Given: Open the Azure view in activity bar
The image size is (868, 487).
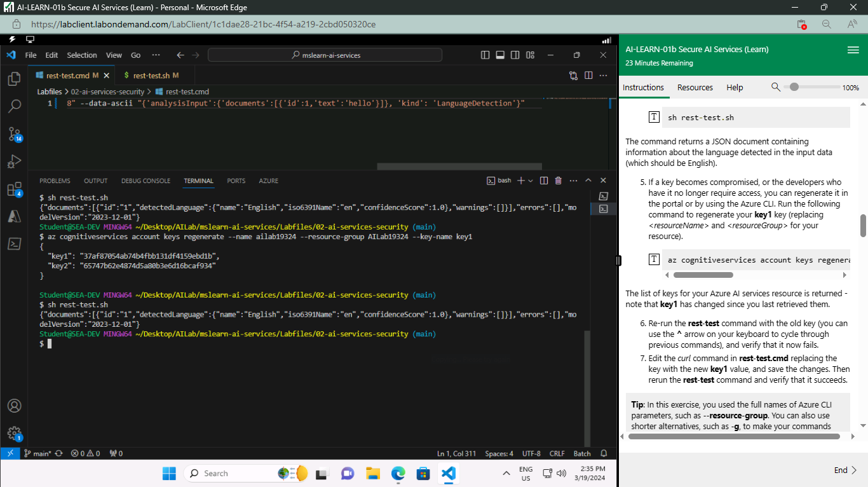Looking at the screenshot, I should pyautogui.click(x=14, y=217).
